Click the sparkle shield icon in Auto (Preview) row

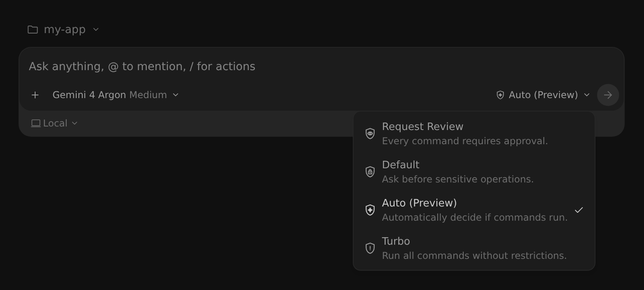pyautogui.click(x=370, y=210)
